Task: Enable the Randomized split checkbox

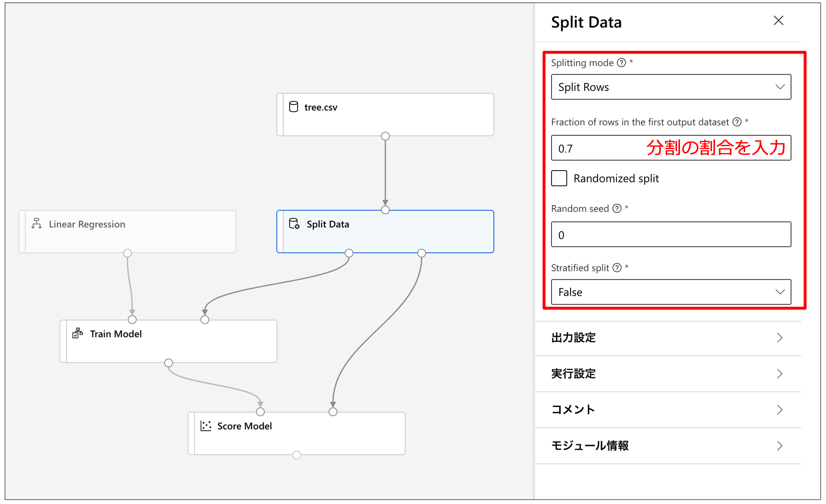Action: (x=559, y=178)
